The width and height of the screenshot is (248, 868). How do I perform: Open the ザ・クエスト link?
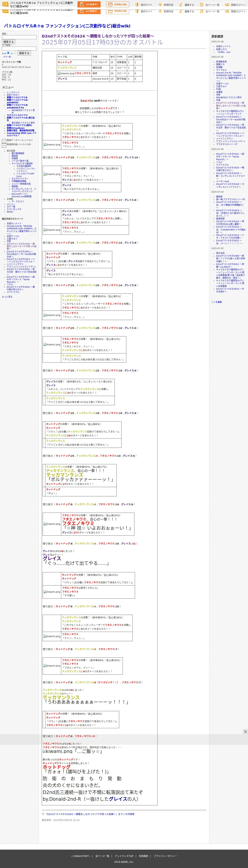pyautogui.click(x=18, y=201)
